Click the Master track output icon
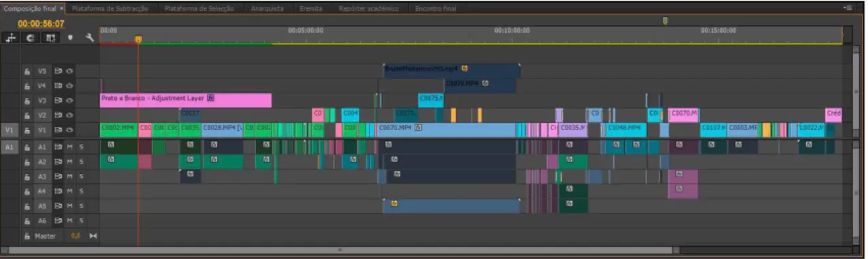The image size is (868, 259). [93, 236]
